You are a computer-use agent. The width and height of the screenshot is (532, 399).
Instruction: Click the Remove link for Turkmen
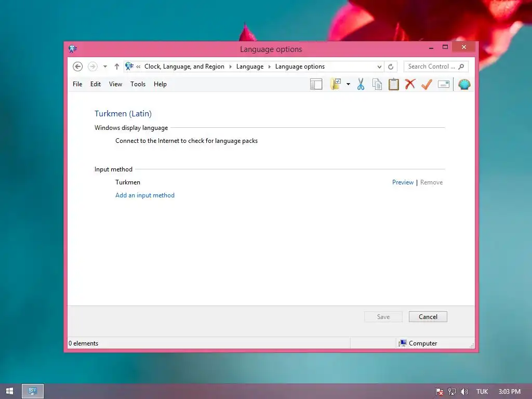[x=431, y=182]
